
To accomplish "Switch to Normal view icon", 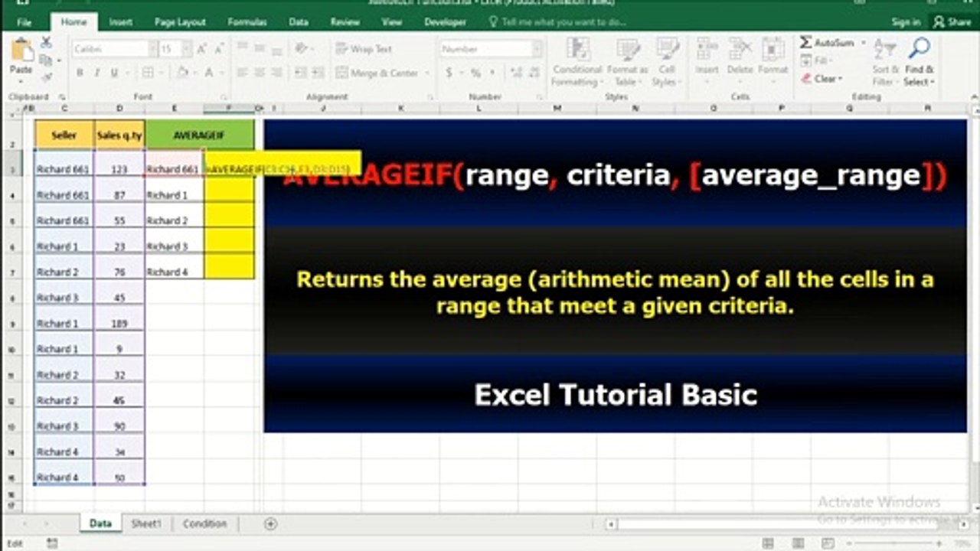I will pyautogui.click(x=769, y=543).
